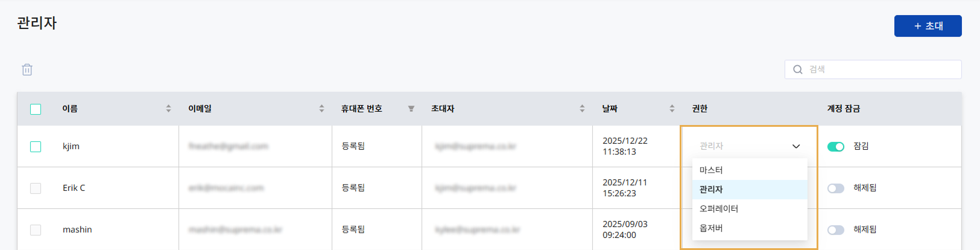Sort by 날짜 column arrows

(672, 109)
